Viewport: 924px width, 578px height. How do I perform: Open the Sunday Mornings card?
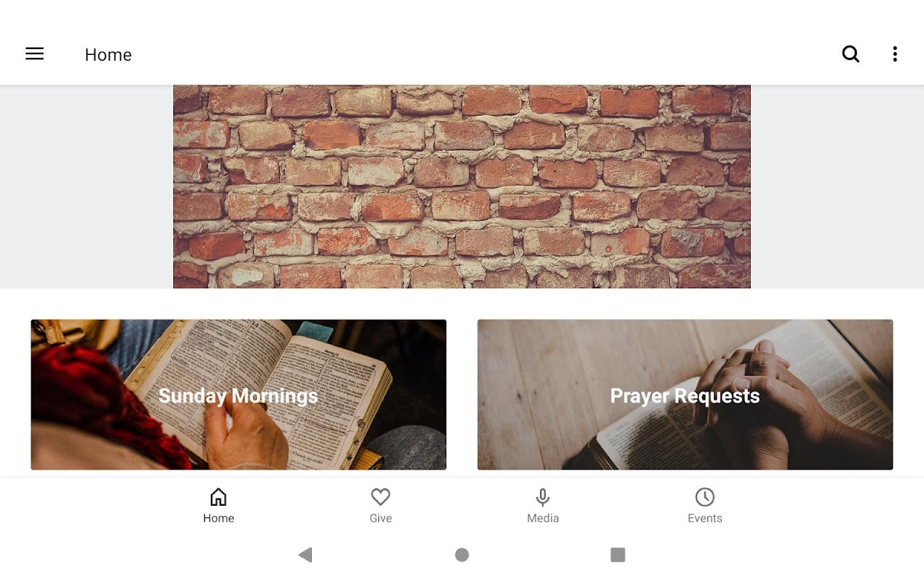[238, 394]
